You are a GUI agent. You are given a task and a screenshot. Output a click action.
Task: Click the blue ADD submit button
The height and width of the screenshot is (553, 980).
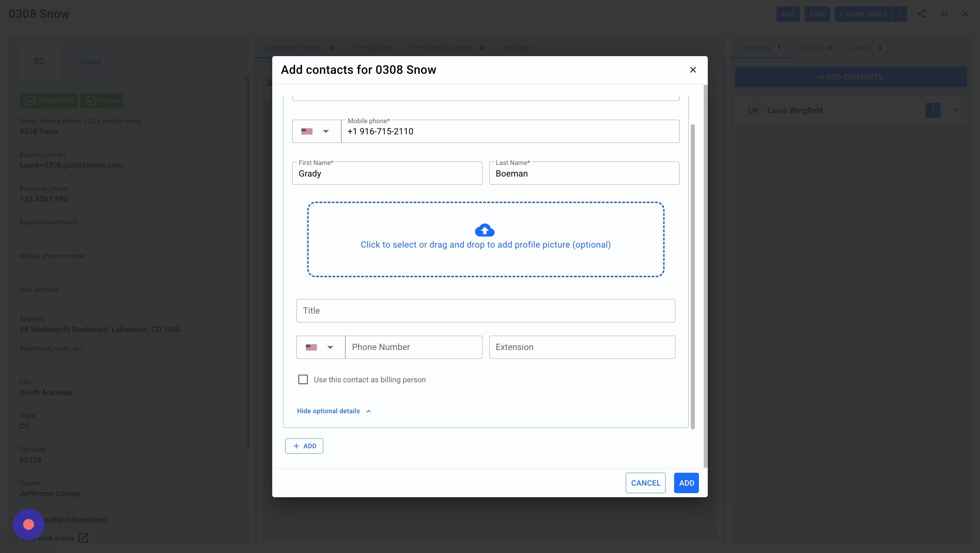pyautogui.click(x=686, y=483)
